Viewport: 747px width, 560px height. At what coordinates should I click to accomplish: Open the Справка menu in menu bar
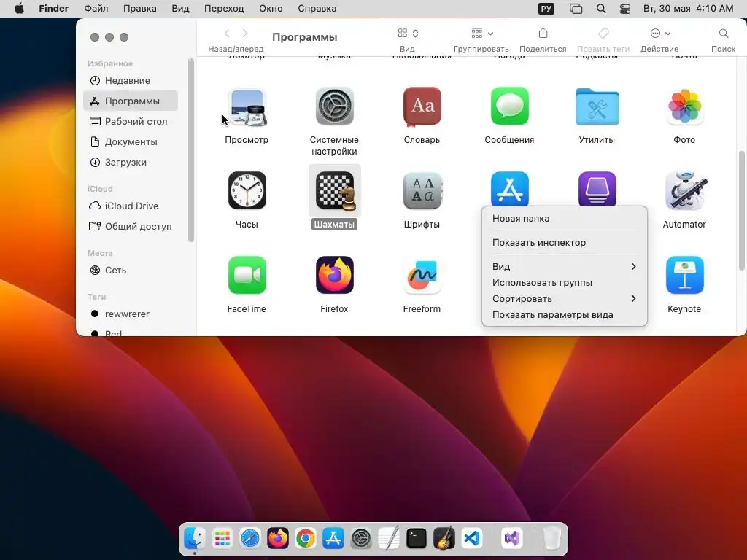(317, 9)
